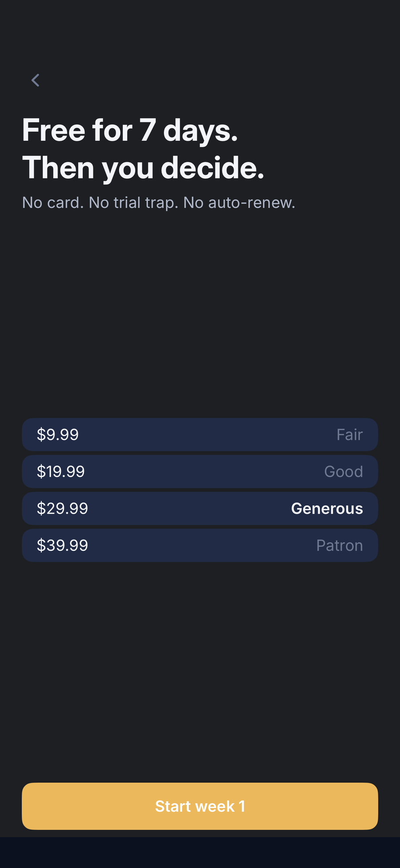Click the 'No auto-renew.' text
Screen dimensions: 400x868
click(x=240, y=203)
